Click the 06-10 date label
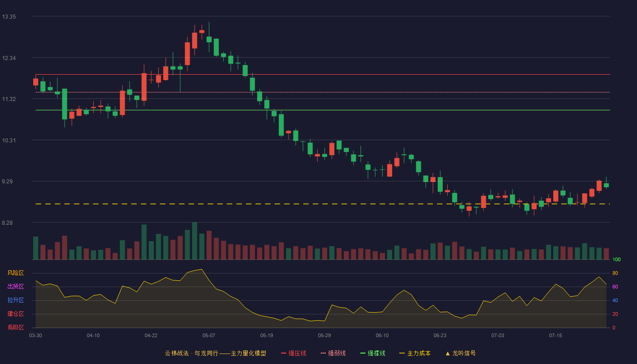Viewport: 637px width, 364px height. [x=382, y=335]
